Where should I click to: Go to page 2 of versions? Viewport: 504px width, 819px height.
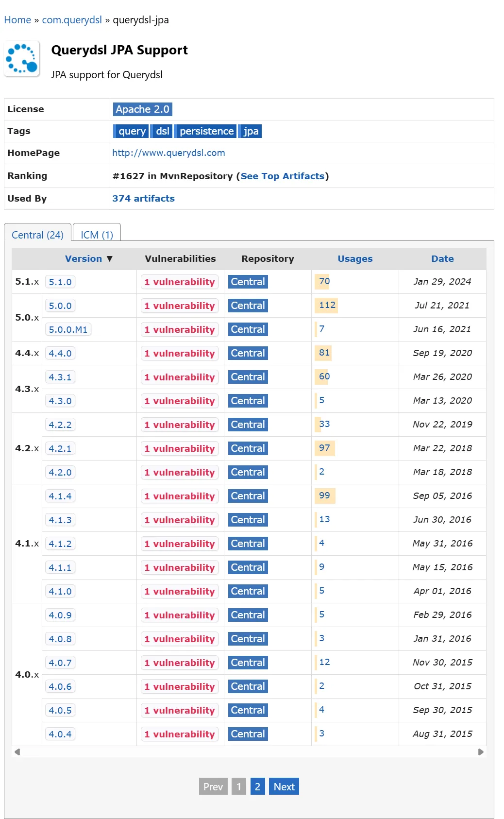point(257,786)
